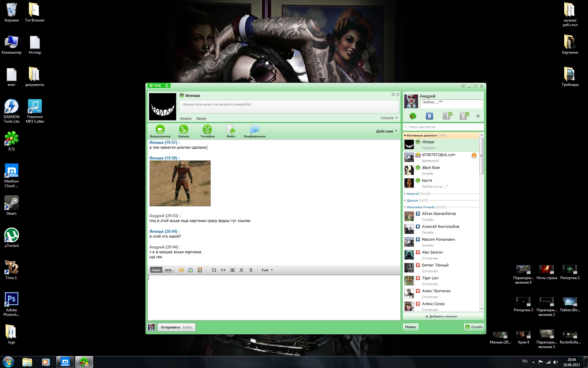Open volume control in system tray

pos(556,362)
